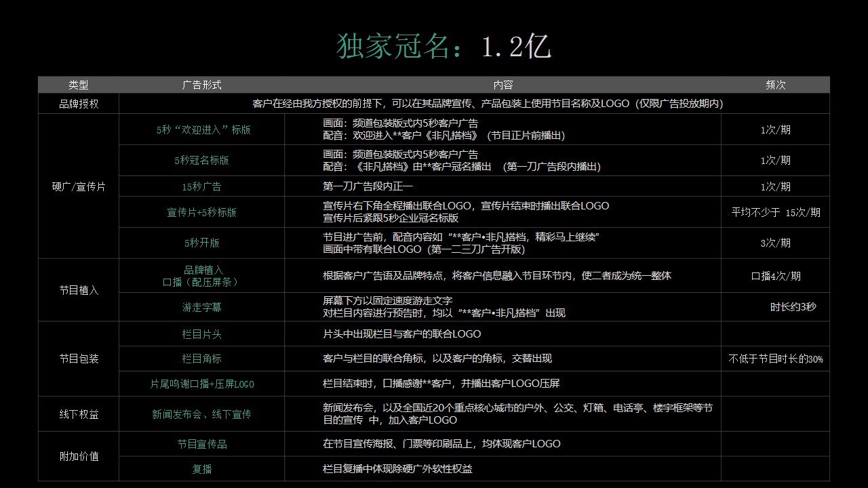The width and height of the screenshot is (868, 488).
Task: Select the 栏目片头 cell
Action: pos(201,334)
